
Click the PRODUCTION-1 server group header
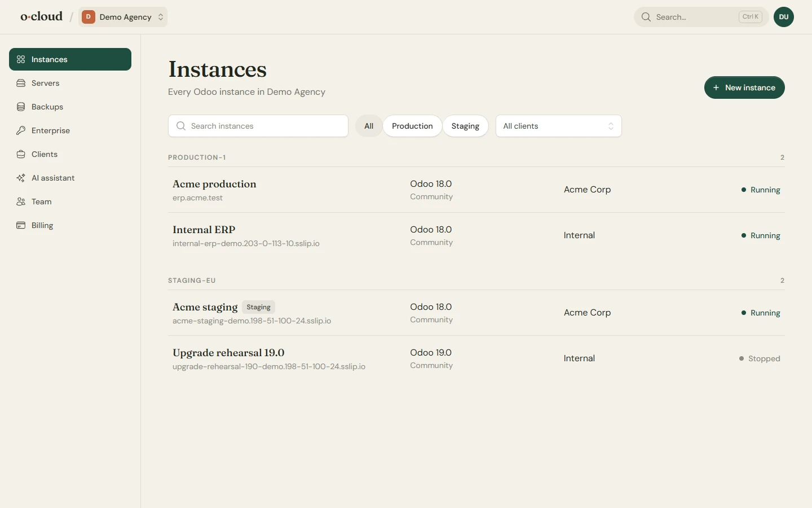(197, 157)
